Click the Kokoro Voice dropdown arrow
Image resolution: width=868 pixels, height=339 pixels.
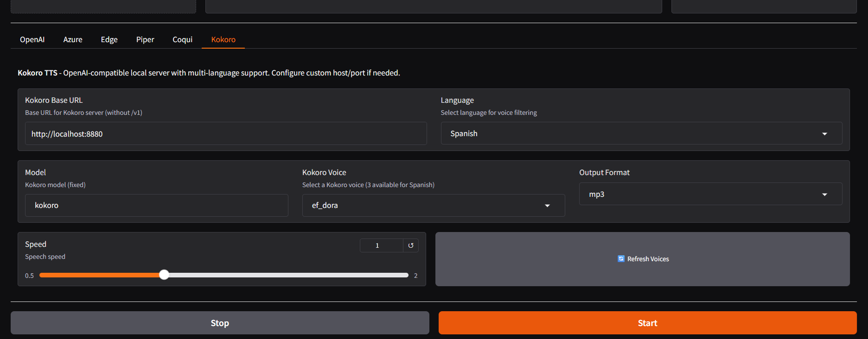547,206
